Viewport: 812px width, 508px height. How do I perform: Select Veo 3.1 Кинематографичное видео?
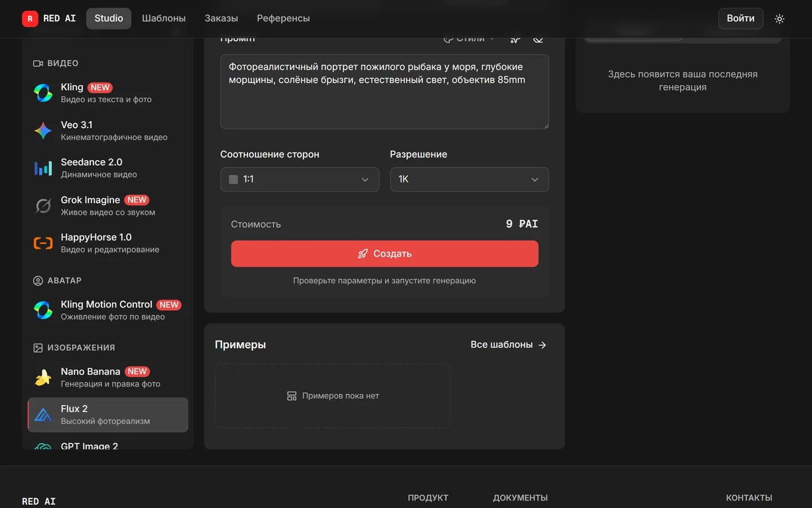pyautogui.click(x=108, y=130)
